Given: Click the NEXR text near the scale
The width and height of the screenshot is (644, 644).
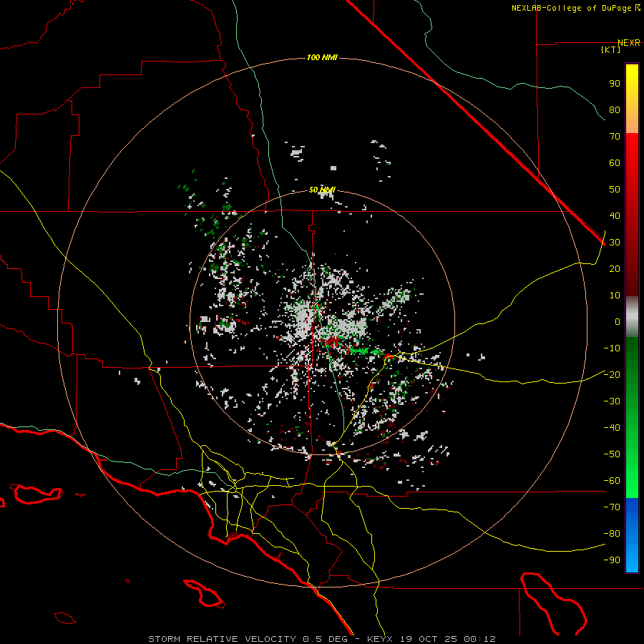Looking at the screenshot, I should point(629,43).
